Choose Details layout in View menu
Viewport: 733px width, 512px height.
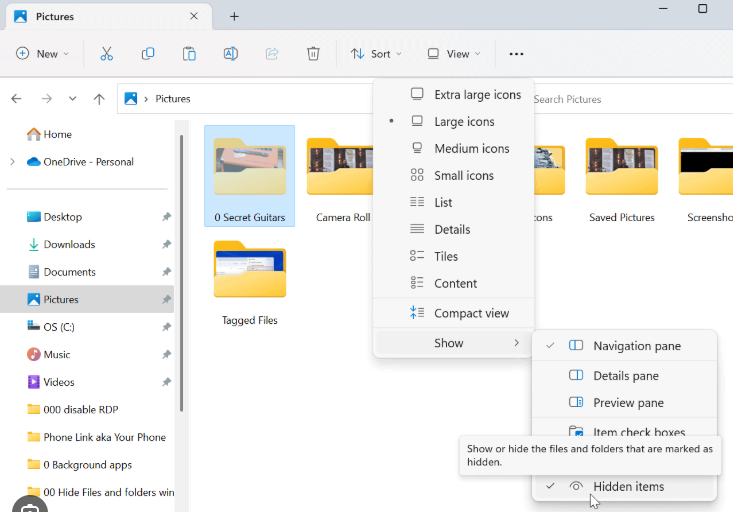(x=452, y=230)
